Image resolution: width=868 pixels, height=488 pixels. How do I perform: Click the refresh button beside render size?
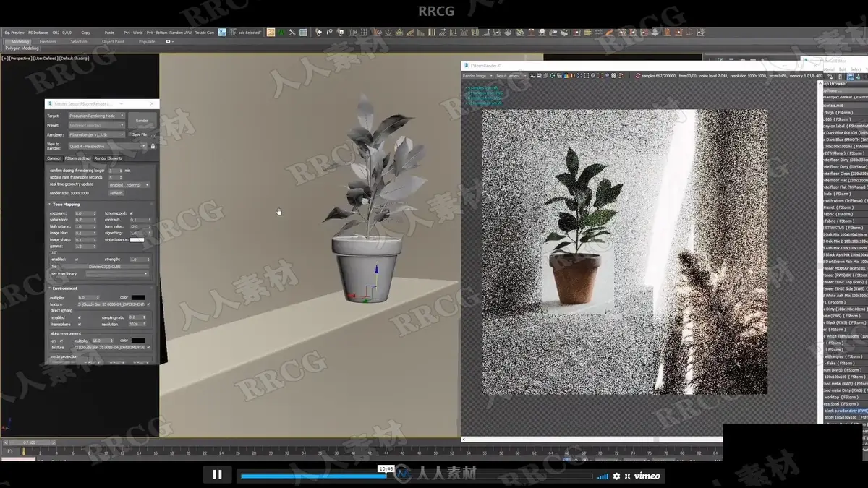coord(116,193)
